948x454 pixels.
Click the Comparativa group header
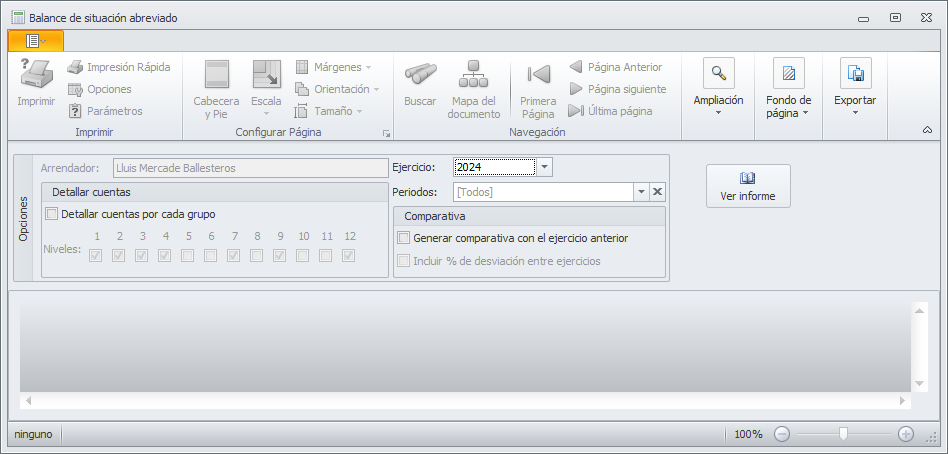[529, 216]
